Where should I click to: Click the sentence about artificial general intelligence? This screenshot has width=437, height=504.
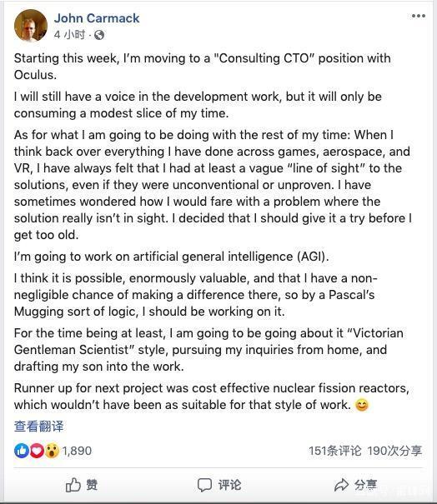[x=171, y=257]
